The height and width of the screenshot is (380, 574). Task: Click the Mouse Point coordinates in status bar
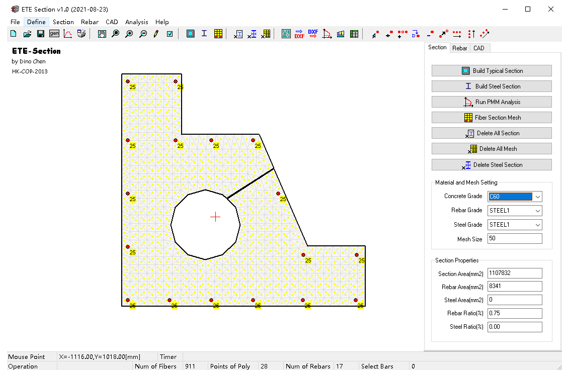tap(100, 357)
